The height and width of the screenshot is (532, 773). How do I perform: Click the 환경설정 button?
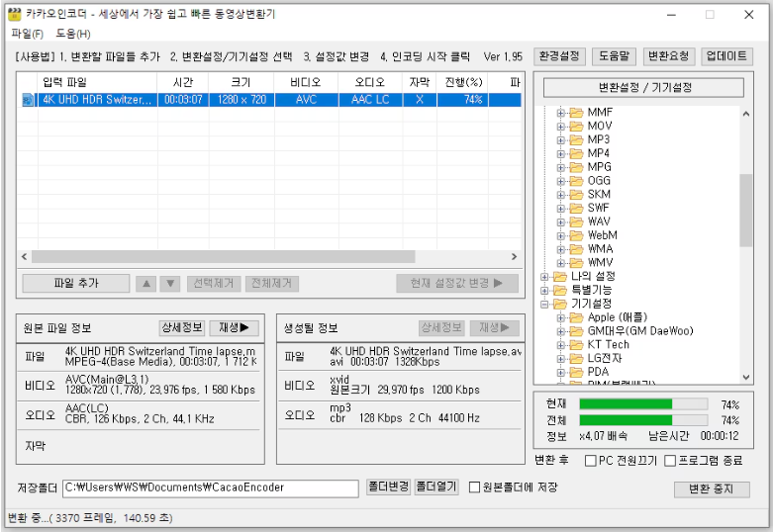(559, 56)
